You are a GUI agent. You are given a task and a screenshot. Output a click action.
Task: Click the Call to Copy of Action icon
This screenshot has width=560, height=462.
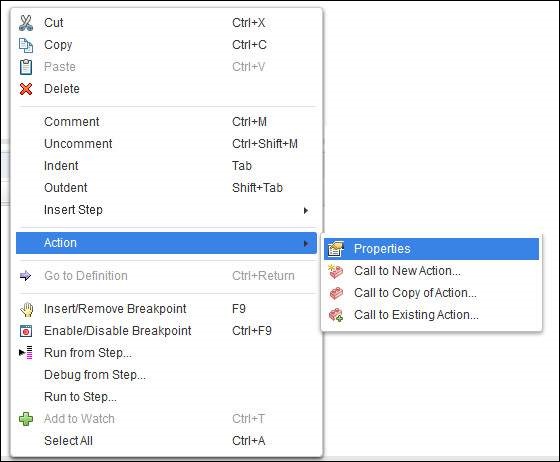336,293
